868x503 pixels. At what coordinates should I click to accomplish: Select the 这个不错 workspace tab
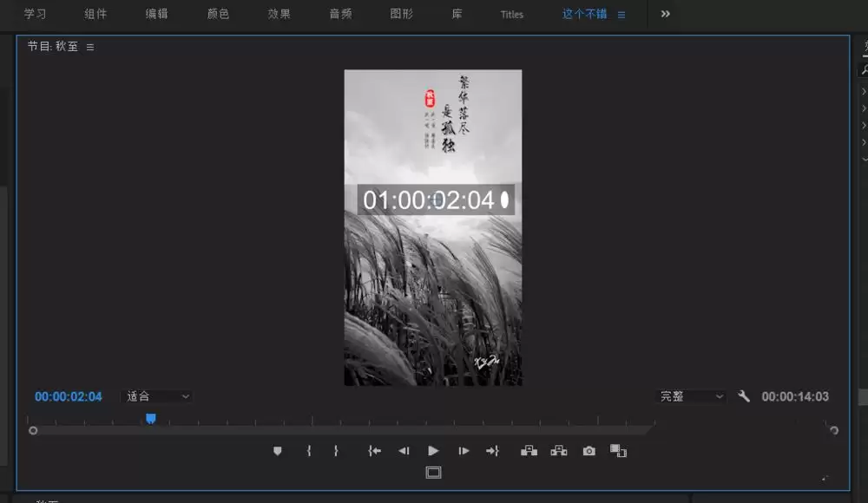click(x=584, y=14)
